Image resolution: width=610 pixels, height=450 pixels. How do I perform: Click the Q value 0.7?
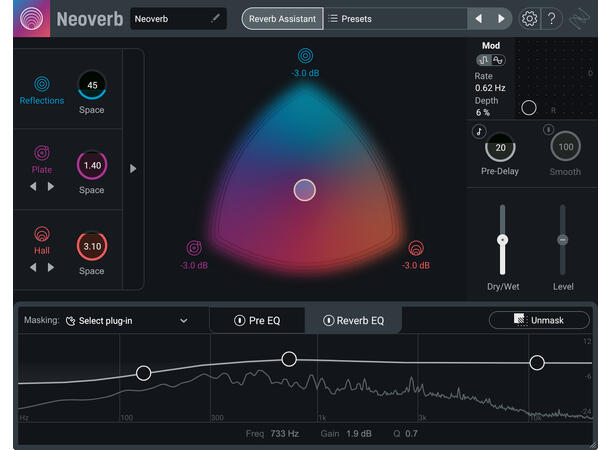[x=411, y=434]
